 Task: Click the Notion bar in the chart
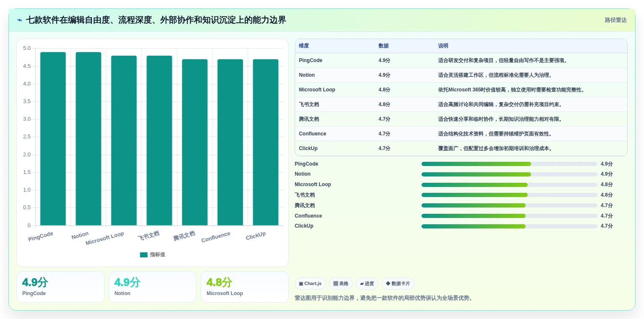[89, 139]
